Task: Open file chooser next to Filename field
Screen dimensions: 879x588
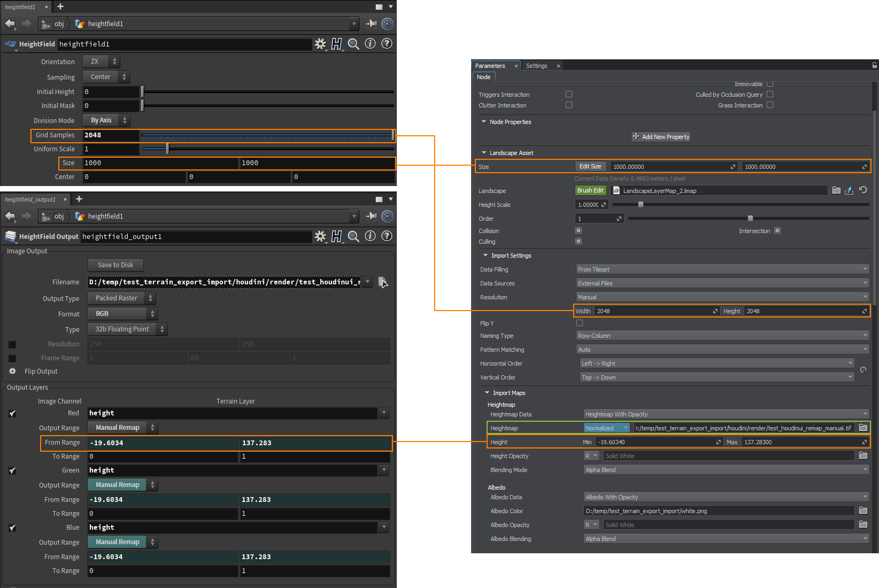Action: [x=383, y=282]
